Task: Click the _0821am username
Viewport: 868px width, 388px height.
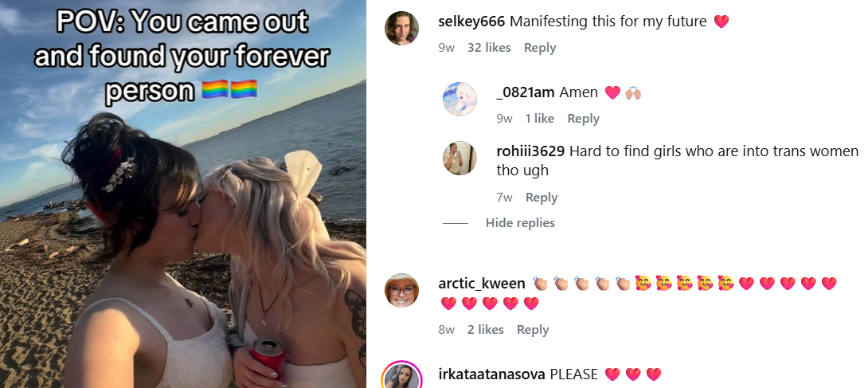Action: click(526, 92)
